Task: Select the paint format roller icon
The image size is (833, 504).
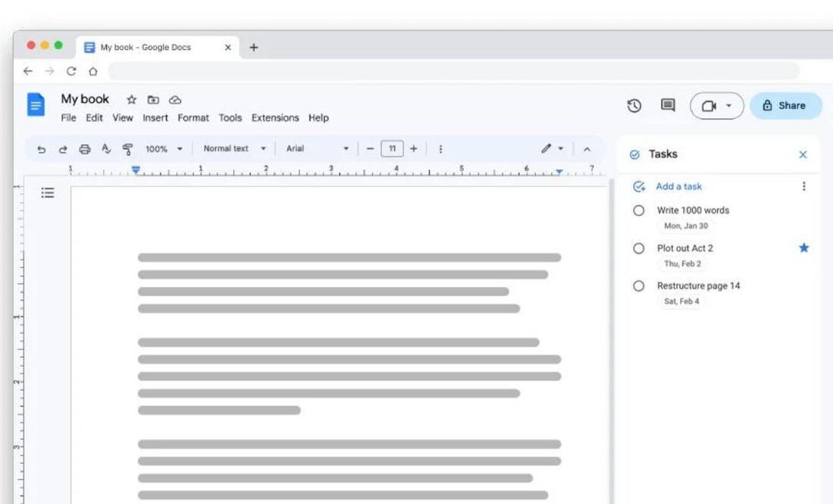Action: pos(127,149)
